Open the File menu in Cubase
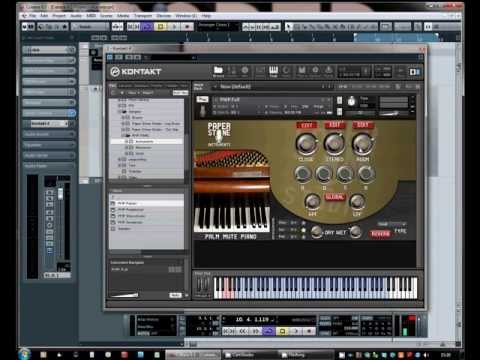Screen dimensions: 480x360 (33, 16)
